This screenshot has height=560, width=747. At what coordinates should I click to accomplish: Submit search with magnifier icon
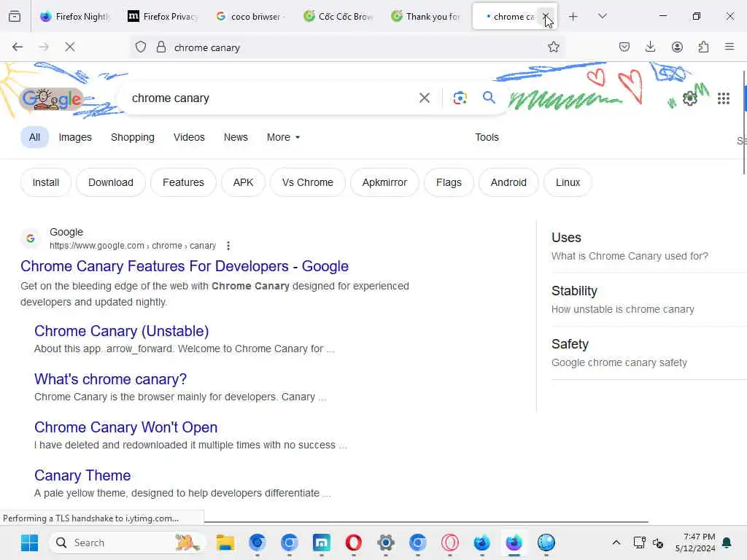click(x=489, y=98)
